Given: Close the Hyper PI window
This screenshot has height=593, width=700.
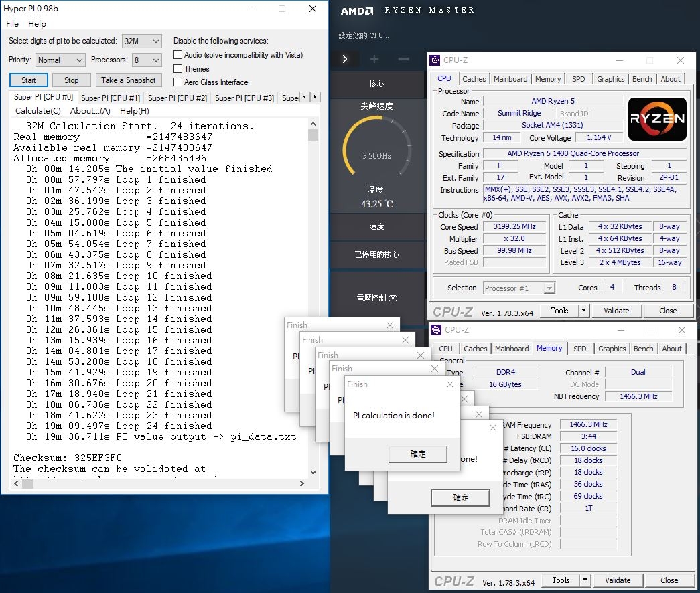Looking at the screenshot, I should (x=313, y=9).
